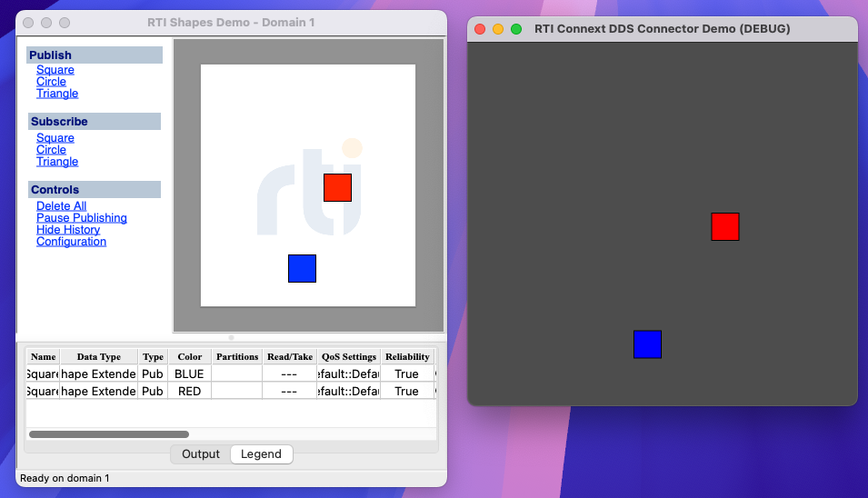This screenshot has height=498, width=868.
Task: Subscribe to Triangle shapes
Action: (x=57, y=162)
